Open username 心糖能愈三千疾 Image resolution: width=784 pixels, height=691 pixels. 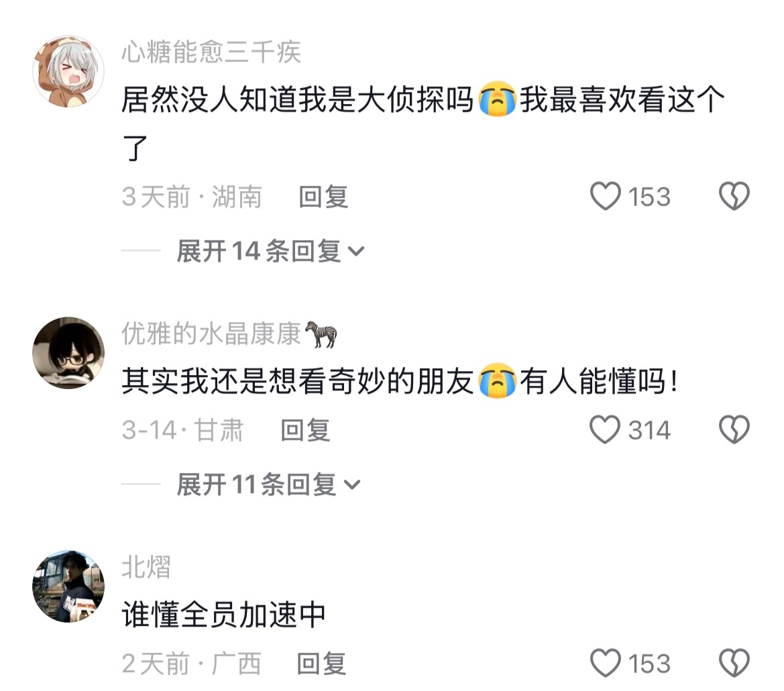click(x=211, y=52)
